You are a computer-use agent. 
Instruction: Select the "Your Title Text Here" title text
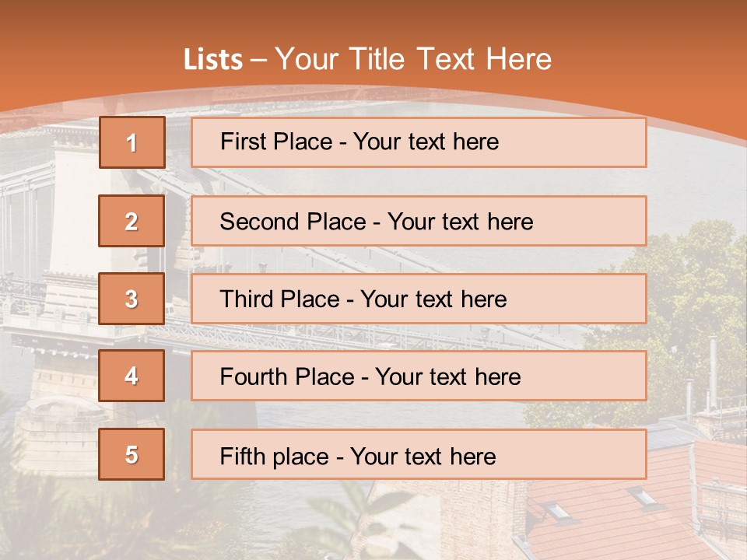413,59
